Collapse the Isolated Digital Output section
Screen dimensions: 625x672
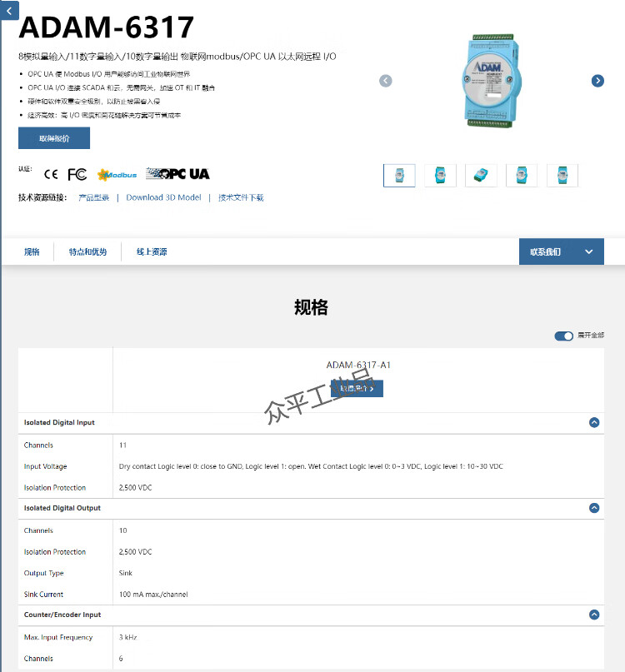(594, 508)
